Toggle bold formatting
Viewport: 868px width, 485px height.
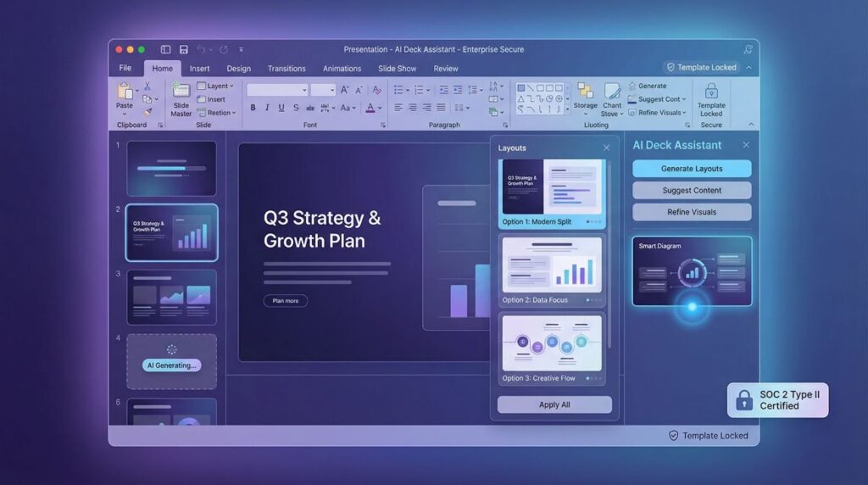click(x=253, y=108)
